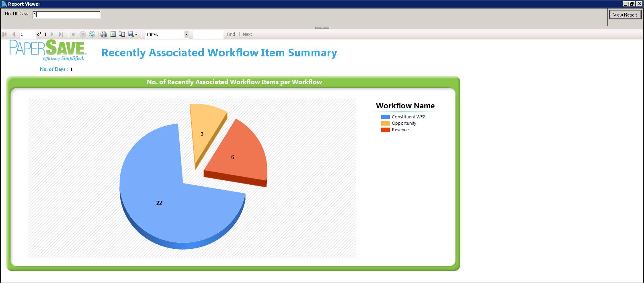
Task: Click the Revenue legend label
Action: tap(400, 130)
